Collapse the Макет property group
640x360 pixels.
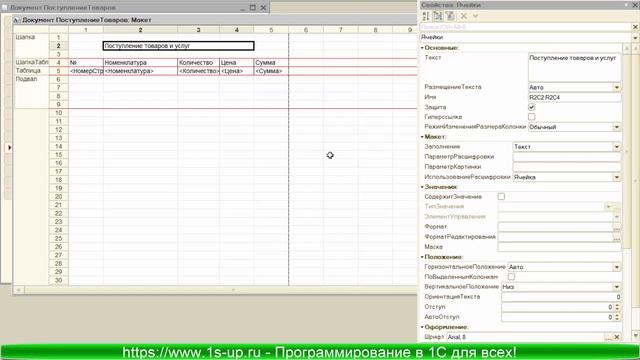(x=422, y=136)
